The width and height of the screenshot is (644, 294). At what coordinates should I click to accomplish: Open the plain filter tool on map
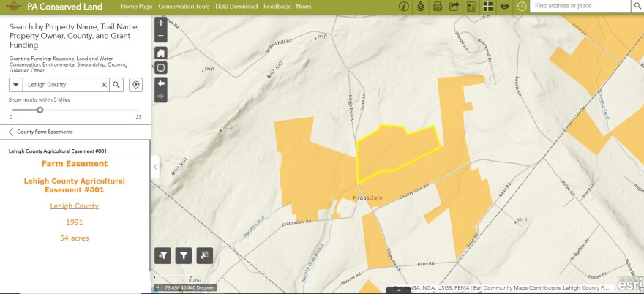[184, 255]
